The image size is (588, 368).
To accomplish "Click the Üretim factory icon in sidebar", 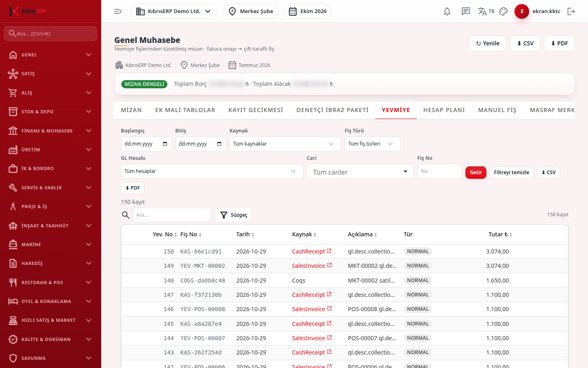I will point(13,150).
